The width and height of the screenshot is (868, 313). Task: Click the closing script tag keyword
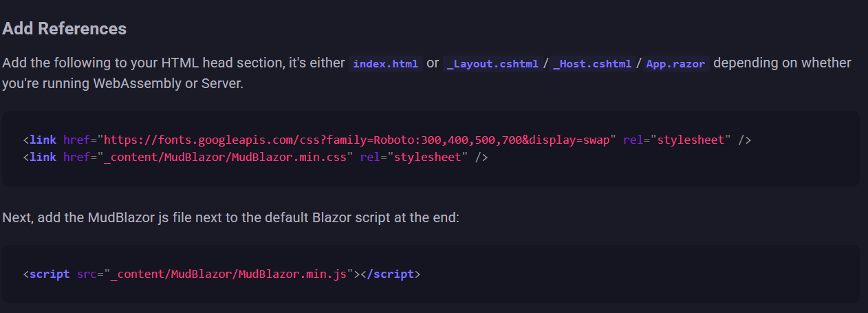tap(394, 274)
